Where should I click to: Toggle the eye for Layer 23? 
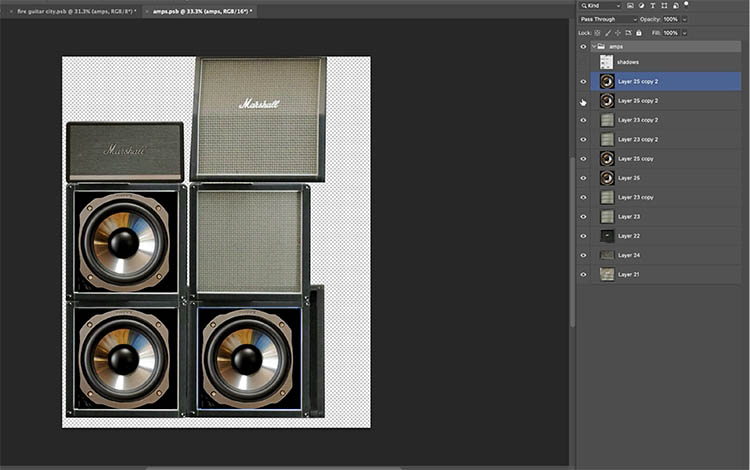point(583,217)
